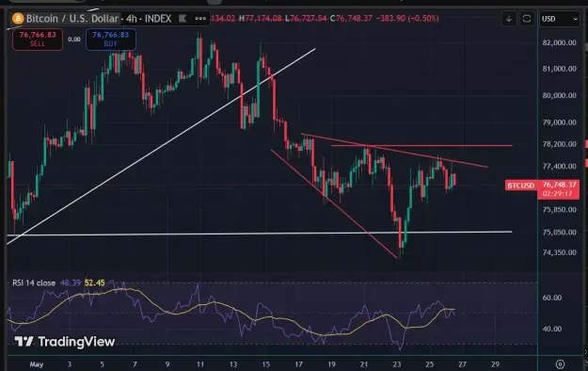
Task: Click the 79,000.00 price axis label
Action: (559, 122)
